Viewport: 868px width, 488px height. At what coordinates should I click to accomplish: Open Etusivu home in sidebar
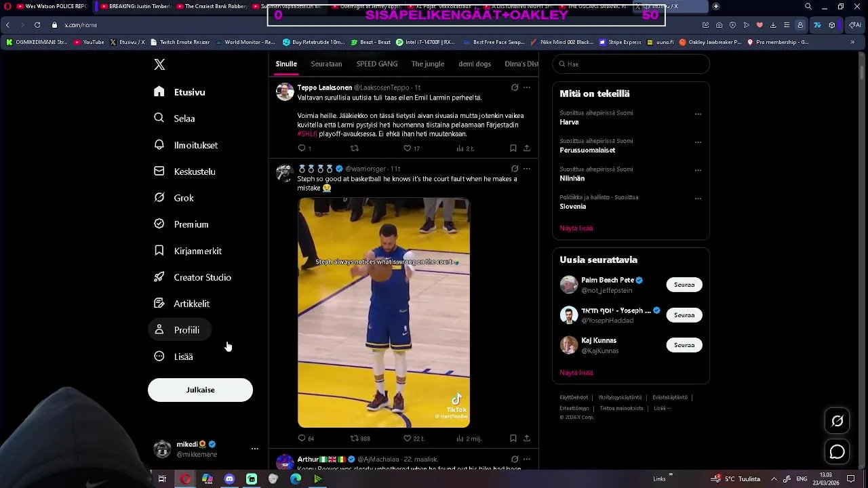coord(180,92)
